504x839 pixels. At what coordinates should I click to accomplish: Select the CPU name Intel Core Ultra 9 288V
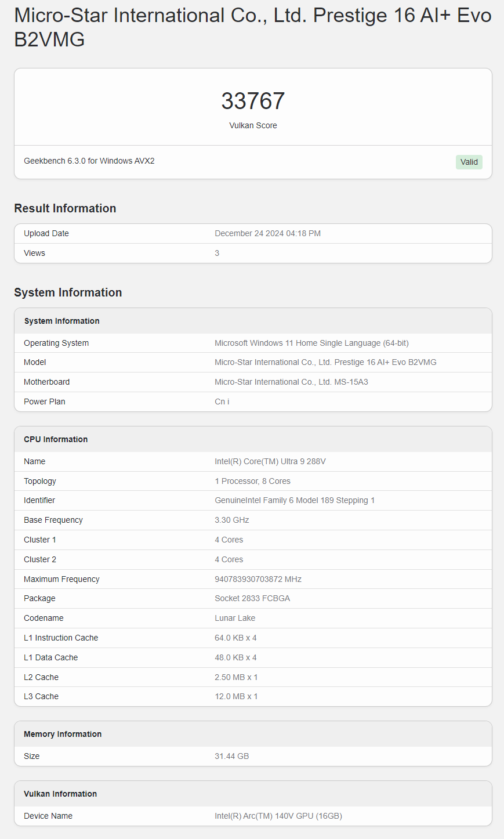tap(270, 461)
